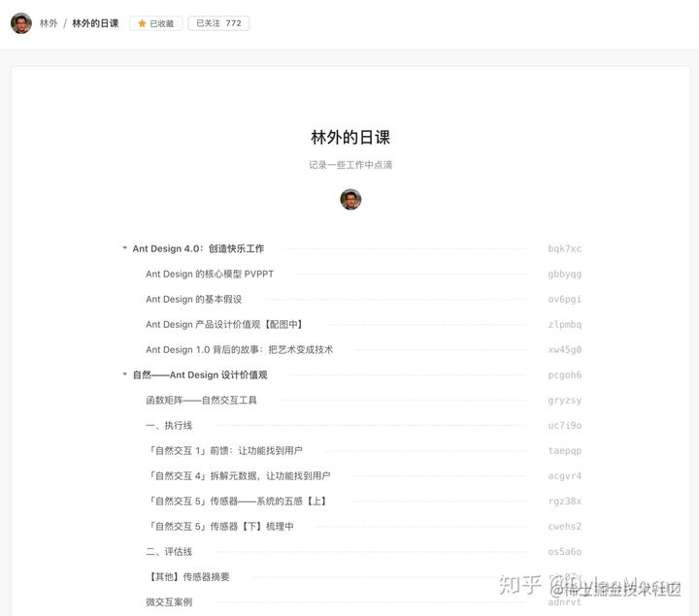The height and width of the screenshot is (616, 699).
Task: Click the star icon in 已收藏
Action: [142, 23]
